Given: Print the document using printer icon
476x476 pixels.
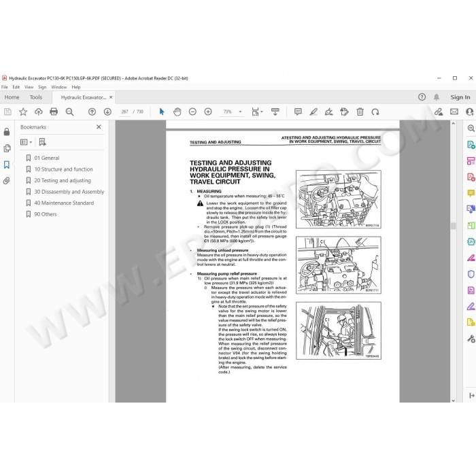Looking at the screenshot, I should point(54,112).
